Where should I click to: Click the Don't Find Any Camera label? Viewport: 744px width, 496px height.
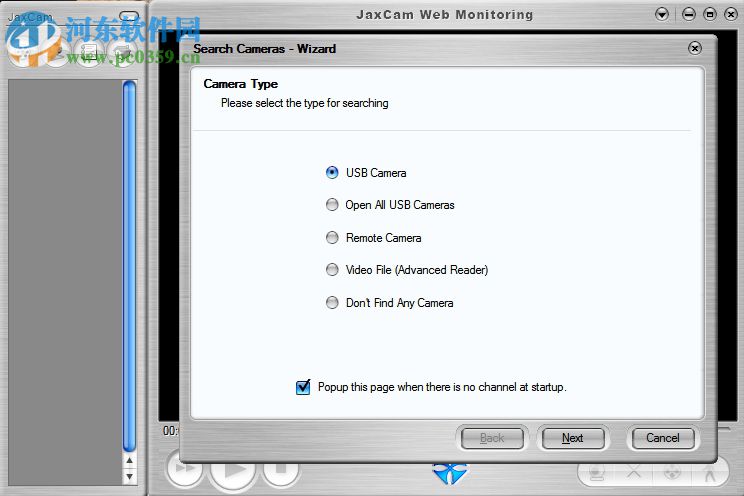coord(400,303)
